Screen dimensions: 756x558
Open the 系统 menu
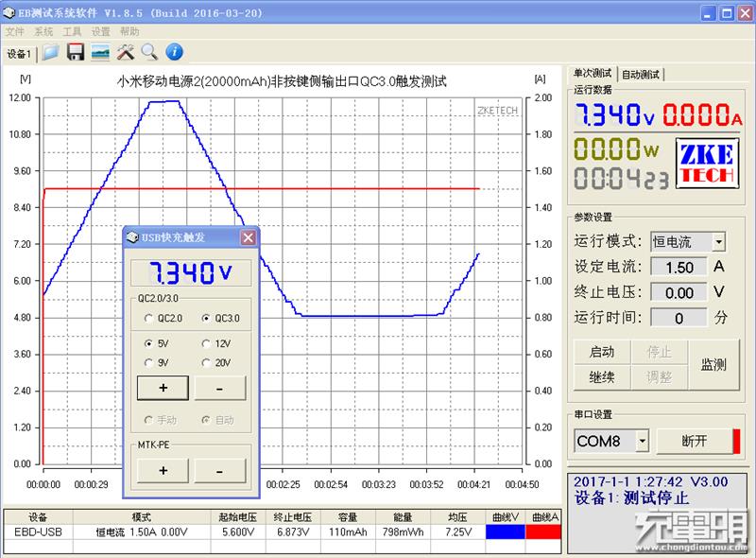pos(43,32)
